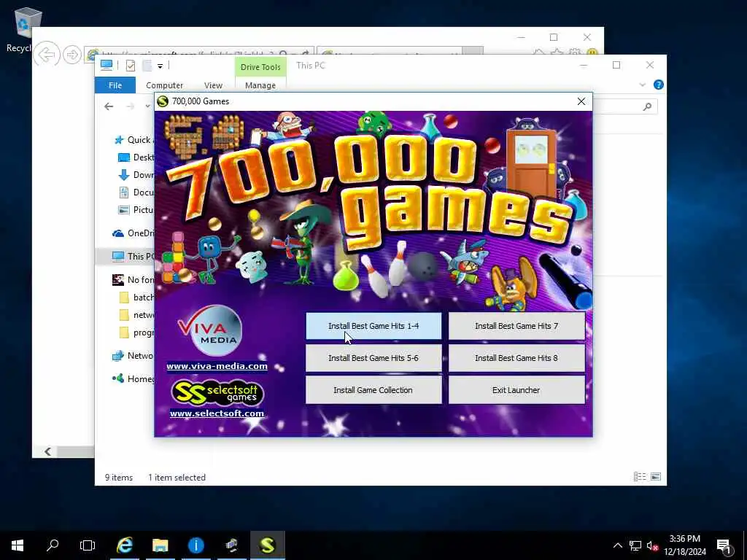Click the network tray icon
The height and width of the screenshot is (560, 747).
(x=635, y=545)
